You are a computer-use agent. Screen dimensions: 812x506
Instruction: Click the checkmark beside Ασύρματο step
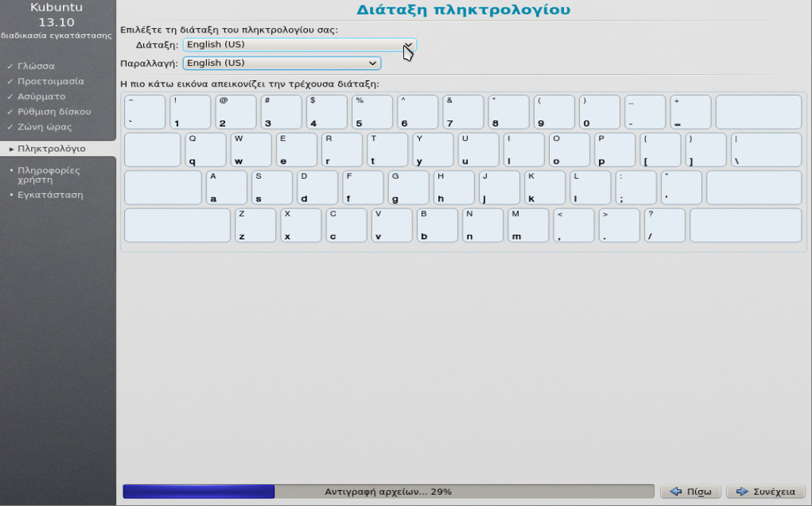click(10, 96)
